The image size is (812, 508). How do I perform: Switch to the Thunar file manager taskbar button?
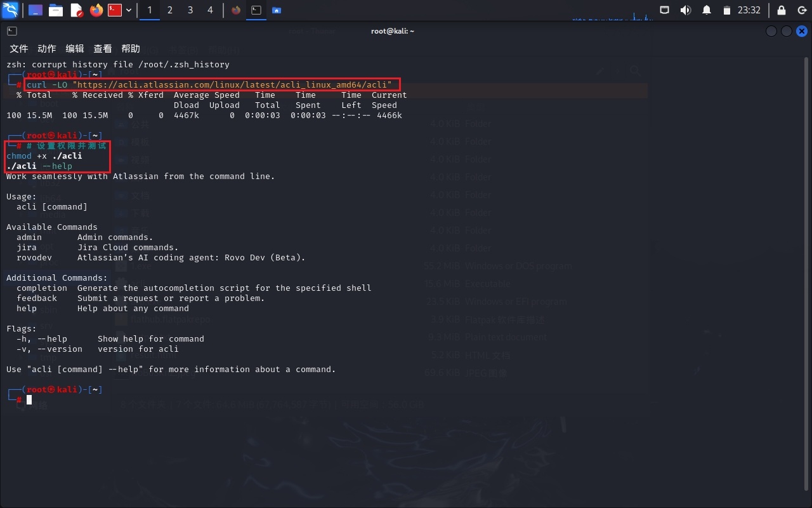point(276,10)
